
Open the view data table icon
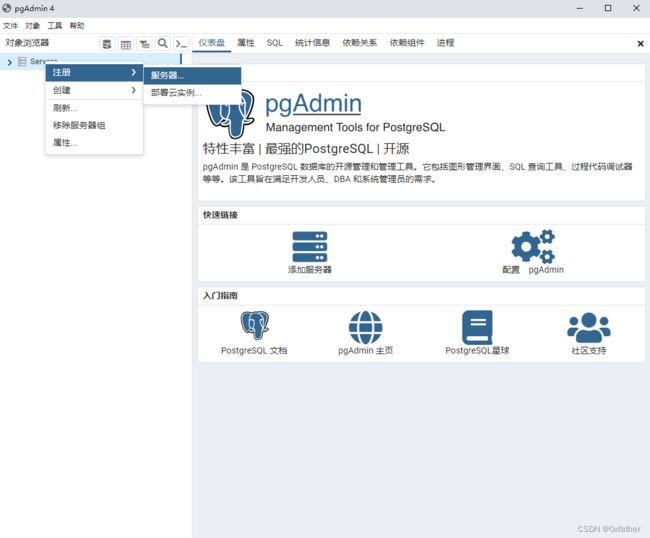pos(126,44)
